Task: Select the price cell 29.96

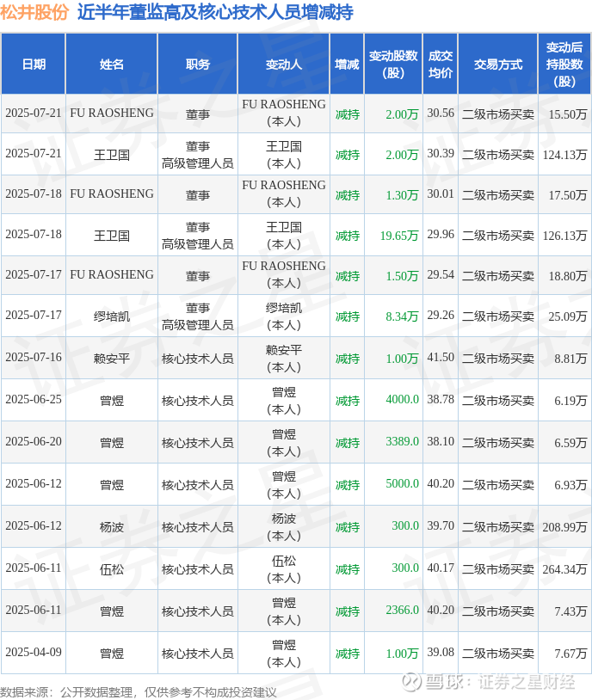Action: [x=441, y=234]
